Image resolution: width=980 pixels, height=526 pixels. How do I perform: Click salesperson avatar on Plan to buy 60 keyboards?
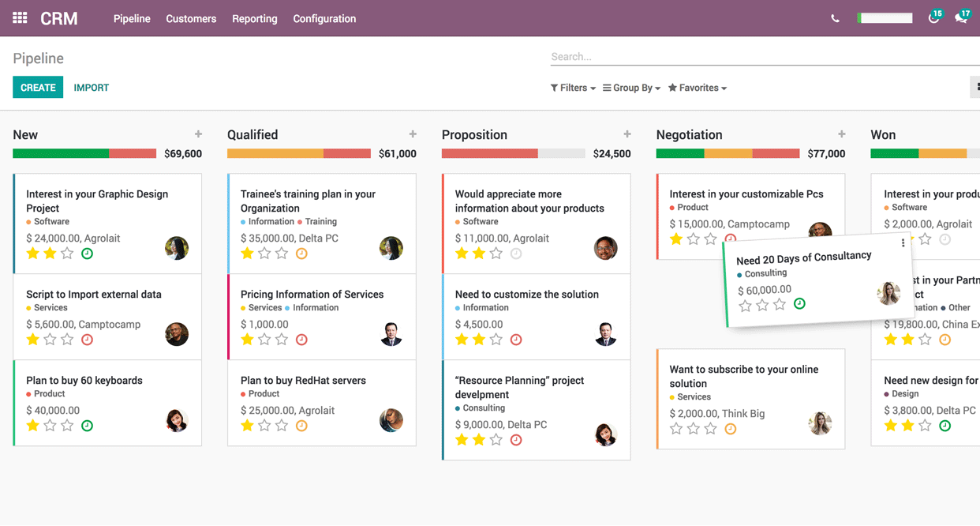pos(177,420)
